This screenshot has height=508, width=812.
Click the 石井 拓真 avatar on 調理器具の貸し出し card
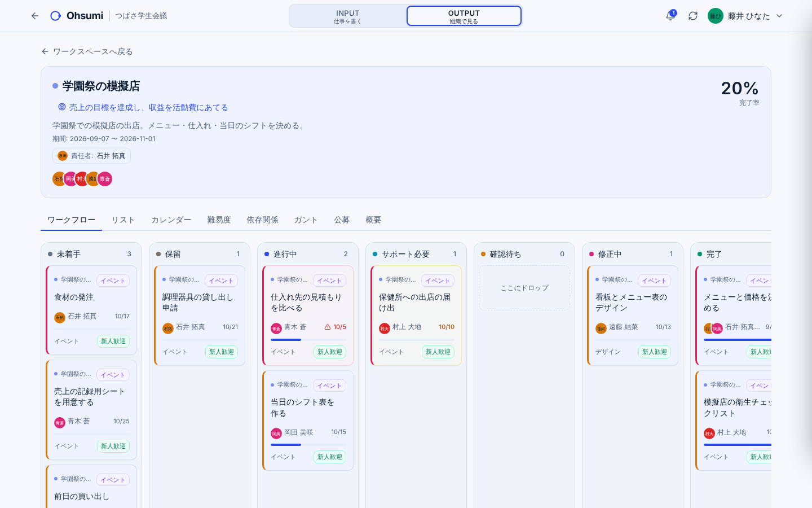168,328
